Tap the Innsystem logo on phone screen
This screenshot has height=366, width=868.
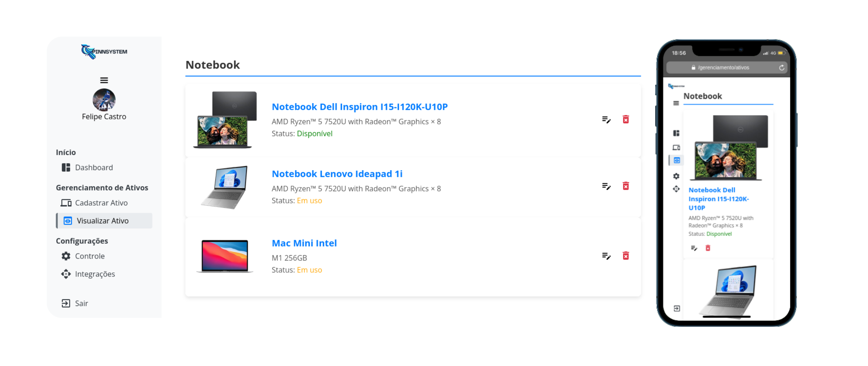pyautogui.click(x=676, y=86)
